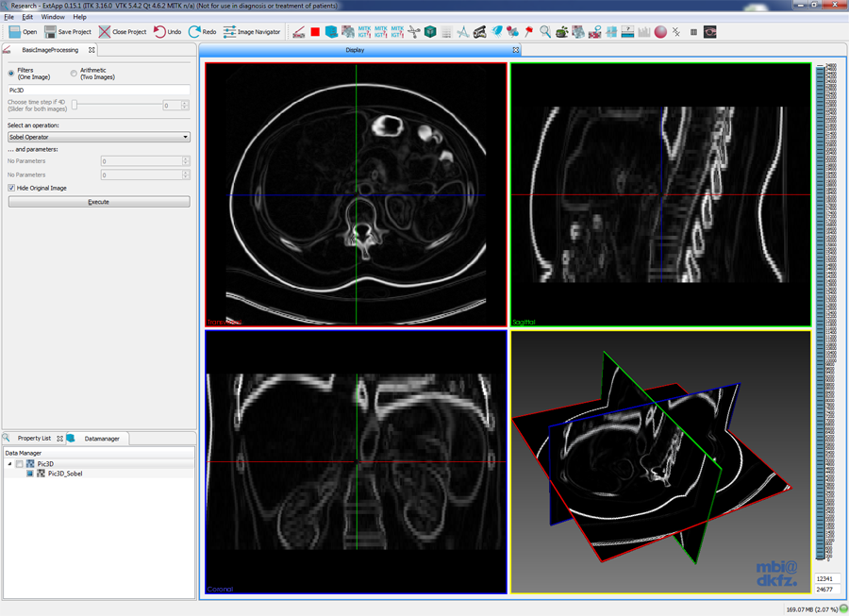Image resolution: width=849 pixels, height=616 pixels.
Task: Select the Filters (One Image) radio button
Action: coord(11,74)
